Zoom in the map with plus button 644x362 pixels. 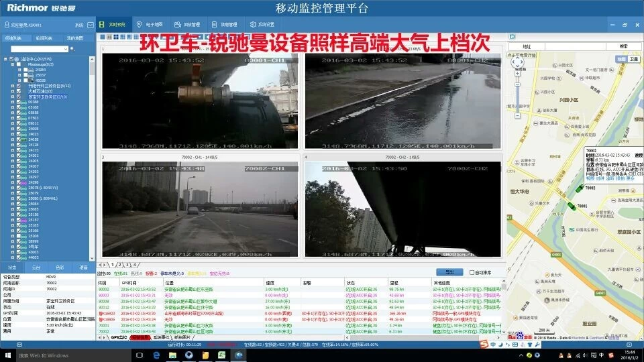(517, 74)
